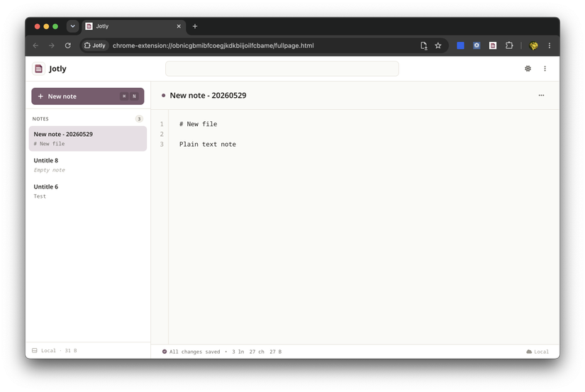Click the install page icon in address bar
The height and width of the screenshot is (392, 585).
pos(423,45)
